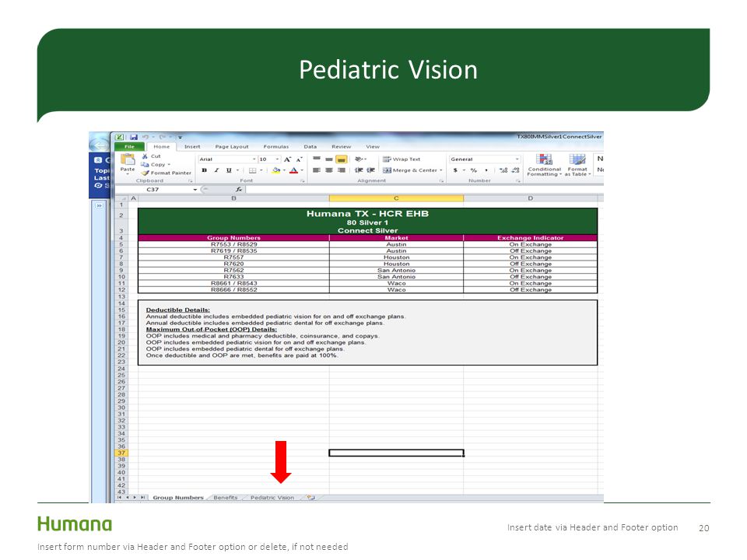Align text left in the cell
This screenshot has height=560, width=747.
pyautogui.click(x=317, y=170)
